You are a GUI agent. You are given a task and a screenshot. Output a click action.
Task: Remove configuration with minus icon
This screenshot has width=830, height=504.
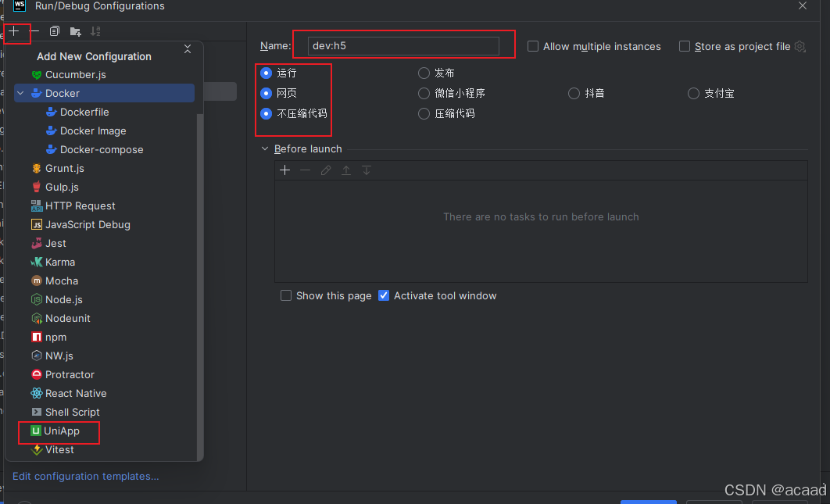tap(34, 31)
